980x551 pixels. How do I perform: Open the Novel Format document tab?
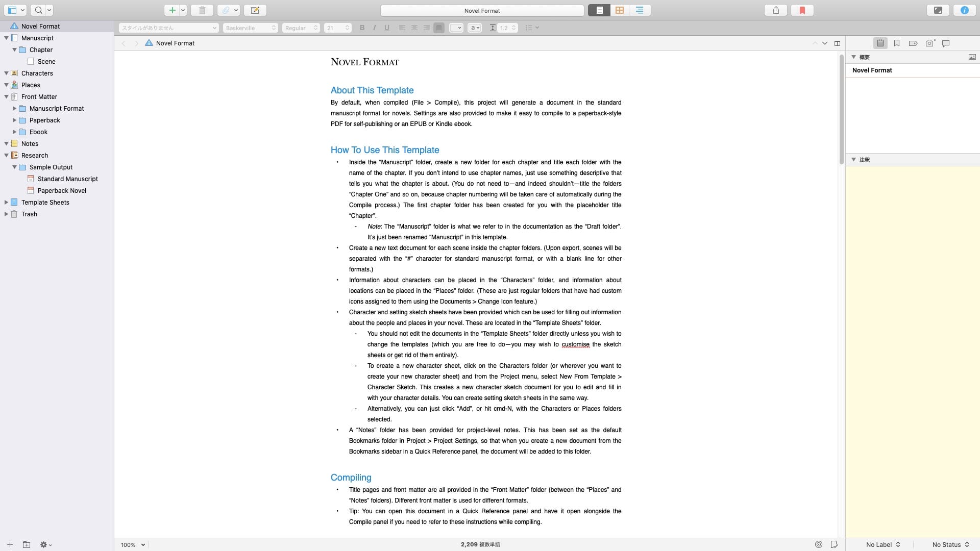tap(175, 42)
